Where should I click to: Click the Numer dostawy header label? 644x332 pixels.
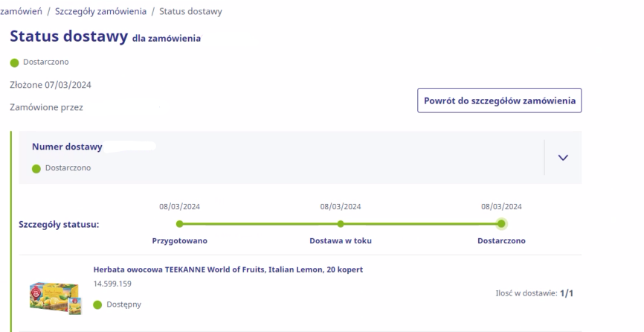67,147
